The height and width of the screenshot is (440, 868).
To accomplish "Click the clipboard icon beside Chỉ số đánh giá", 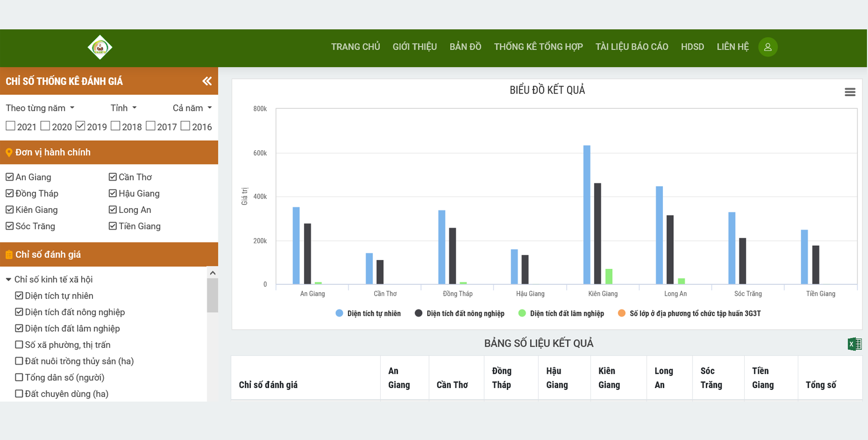I will 9,255.
